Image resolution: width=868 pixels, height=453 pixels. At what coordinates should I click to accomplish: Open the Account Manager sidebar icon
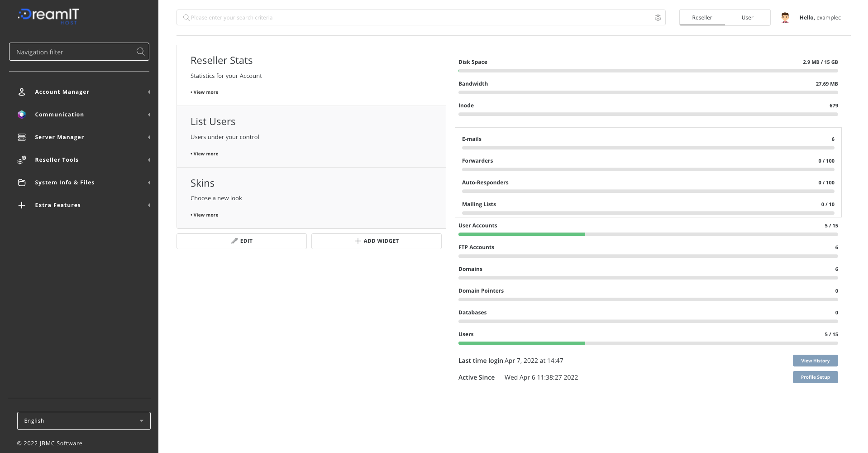[21, 92]
